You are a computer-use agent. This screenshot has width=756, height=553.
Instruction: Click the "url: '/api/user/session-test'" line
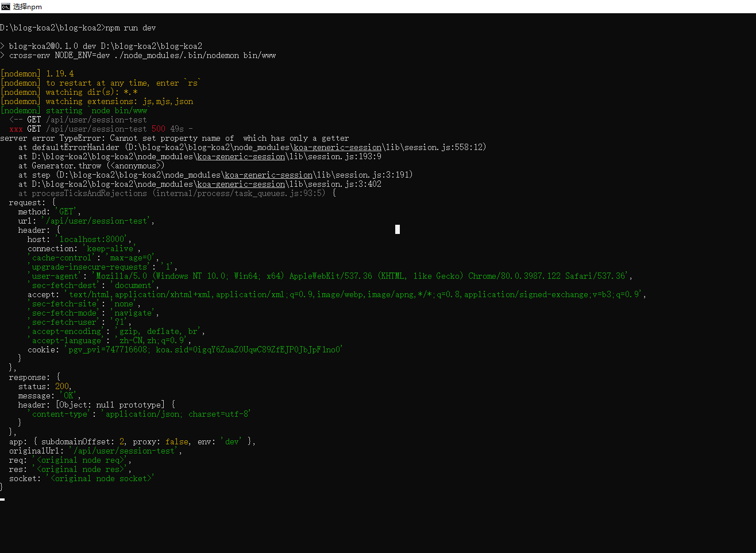tap(86, 221)
